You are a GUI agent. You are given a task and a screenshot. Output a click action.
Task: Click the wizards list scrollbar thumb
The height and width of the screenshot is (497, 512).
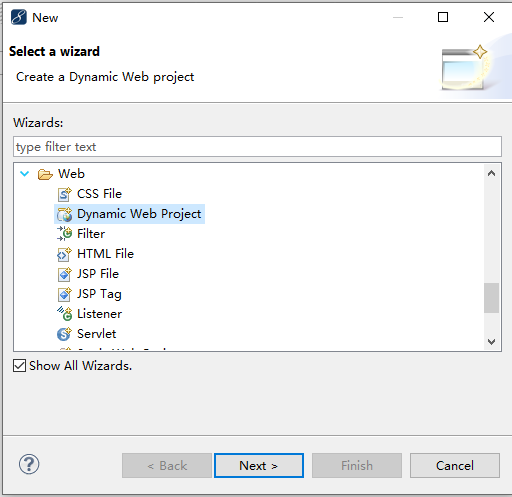point(491,298)
